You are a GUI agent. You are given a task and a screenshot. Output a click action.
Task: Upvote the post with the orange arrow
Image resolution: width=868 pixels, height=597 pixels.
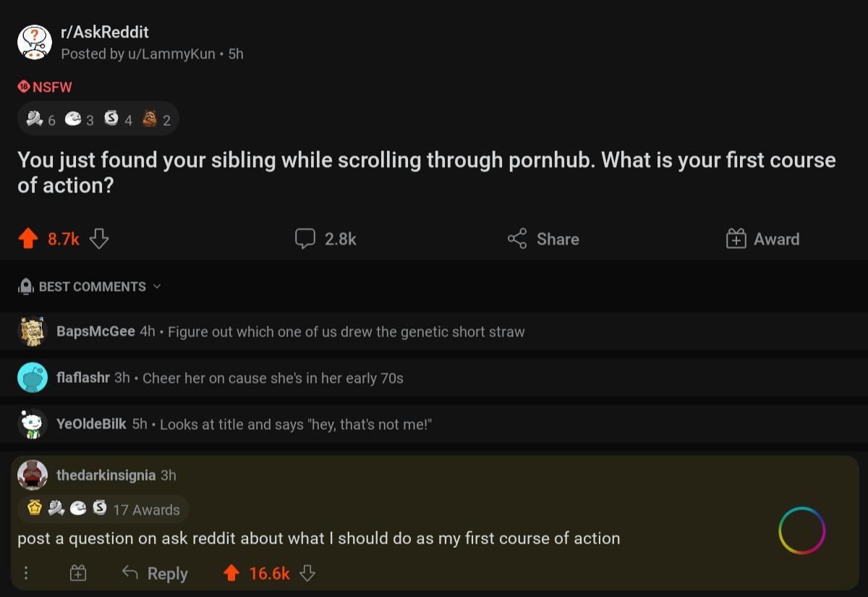point(29,238)
